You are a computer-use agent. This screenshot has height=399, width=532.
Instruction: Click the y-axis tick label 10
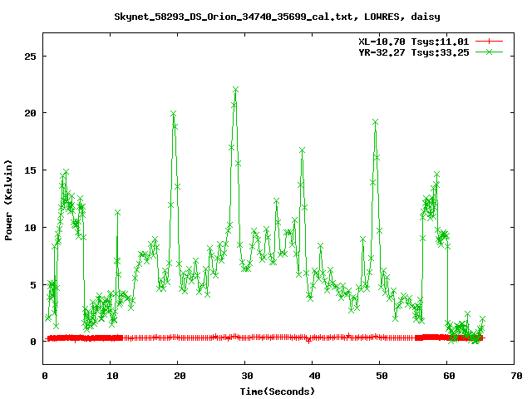(x=30, y=228)
